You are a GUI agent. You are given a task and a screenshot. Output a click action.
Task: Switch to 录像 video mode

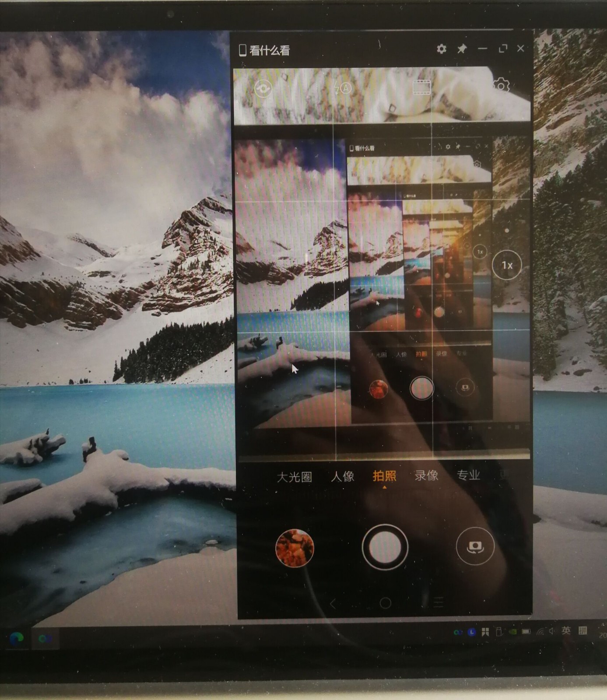426,475
